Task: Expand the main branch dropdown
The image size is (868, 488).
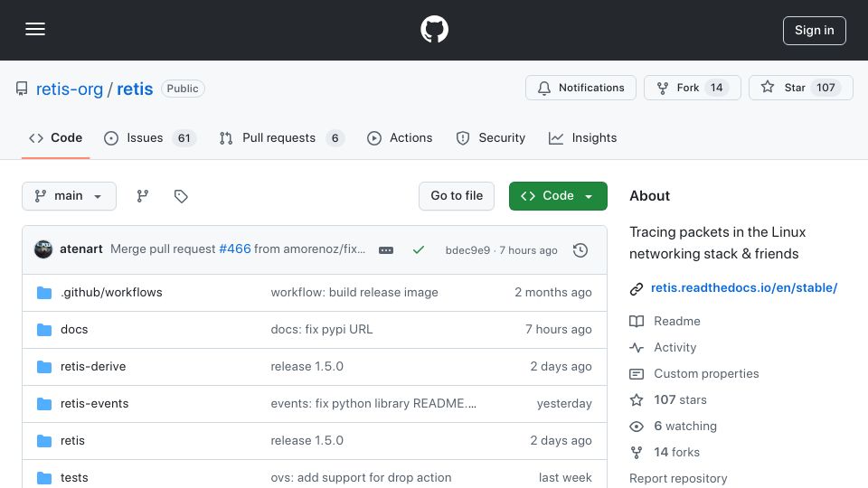Action: 70,196
